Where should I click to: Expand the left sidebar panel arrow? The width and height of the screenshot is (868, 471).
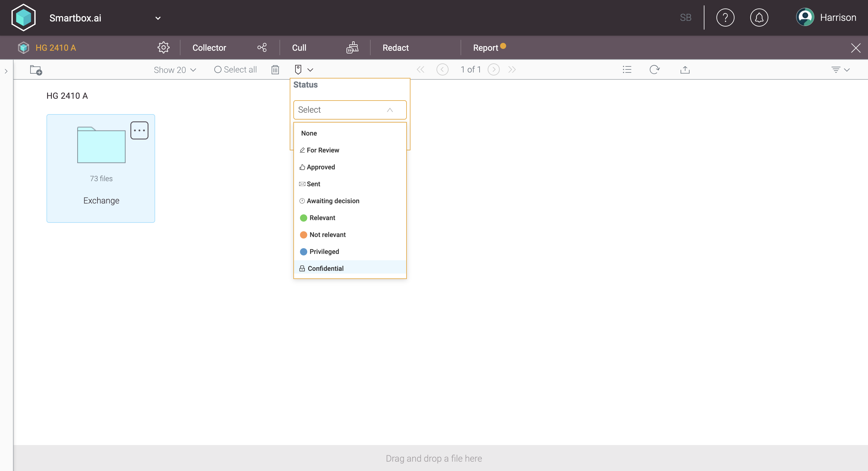point(6,71)
